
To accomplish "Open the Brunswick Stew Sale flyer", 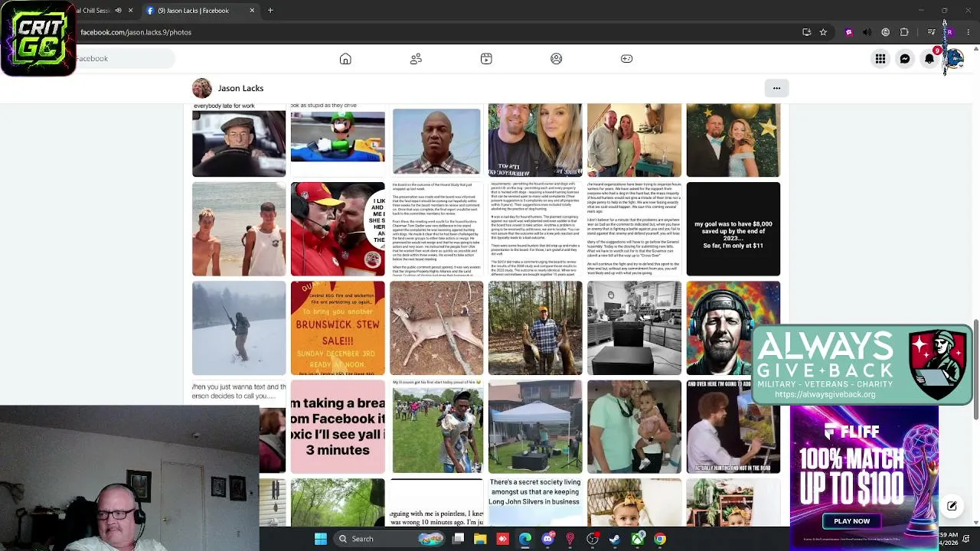I will tap(338, 328).
